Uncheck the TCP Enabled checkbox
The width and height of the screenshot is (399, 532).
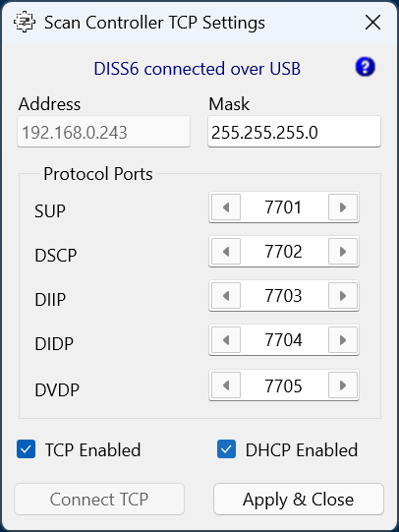(x=27, y=449)
